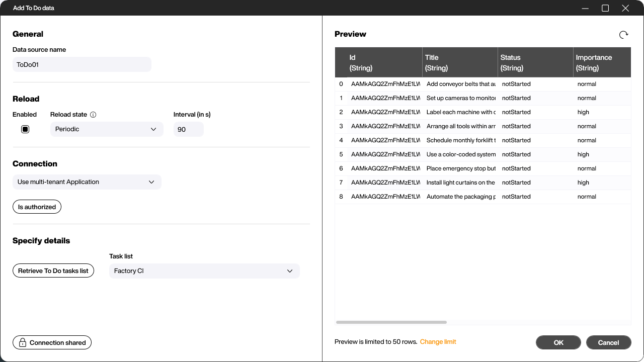Click the 'Add conveyor belts that' title cell

pos(460,84)
